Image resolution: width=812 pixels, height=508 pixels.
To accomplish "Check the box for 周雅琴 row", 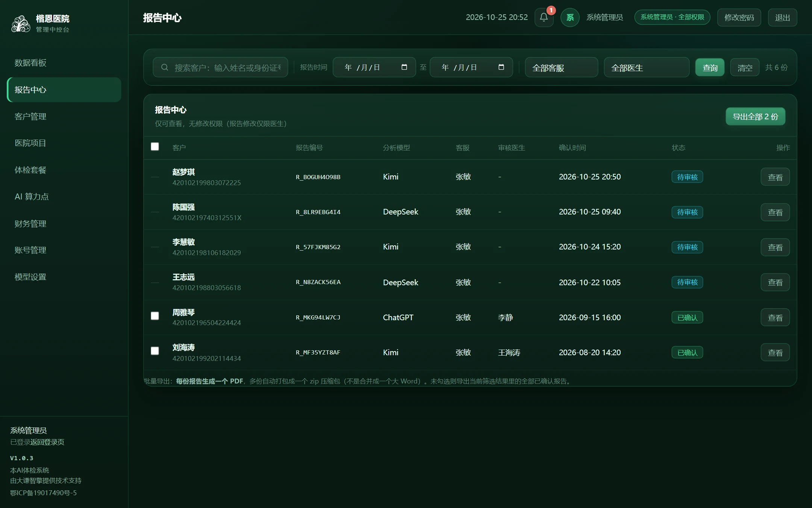I will pyautogui.click(x=155, y=316).
